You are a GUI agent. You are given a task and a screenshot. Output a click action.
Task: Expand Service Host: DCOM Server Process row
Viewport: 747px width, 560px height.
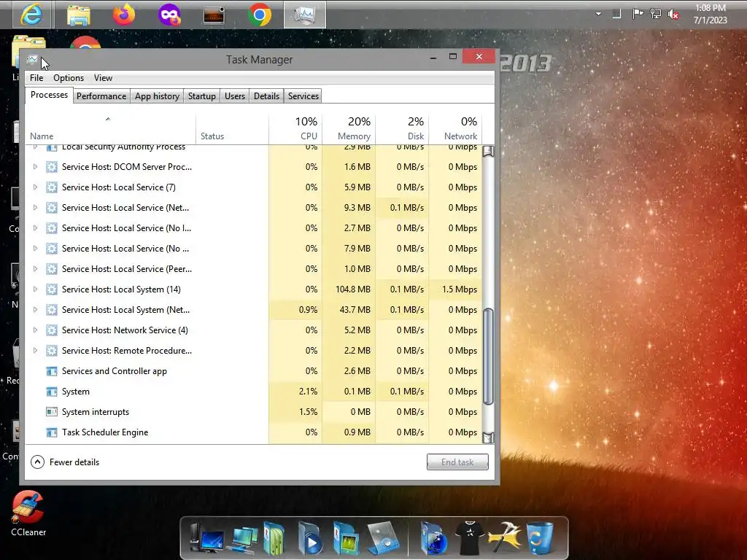pos(35,167)
